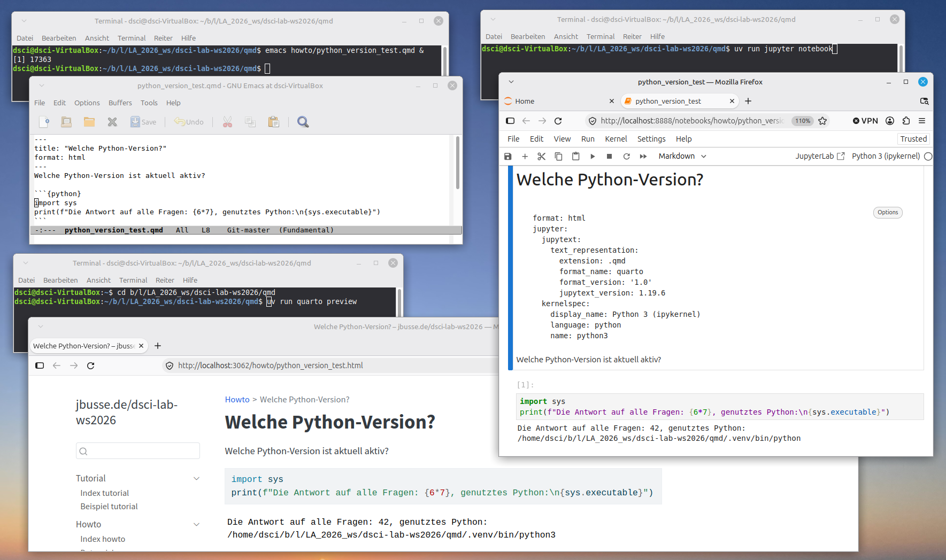Restart the kernel via the circular arrow icon
946x560 pixels.
[626, 156]
